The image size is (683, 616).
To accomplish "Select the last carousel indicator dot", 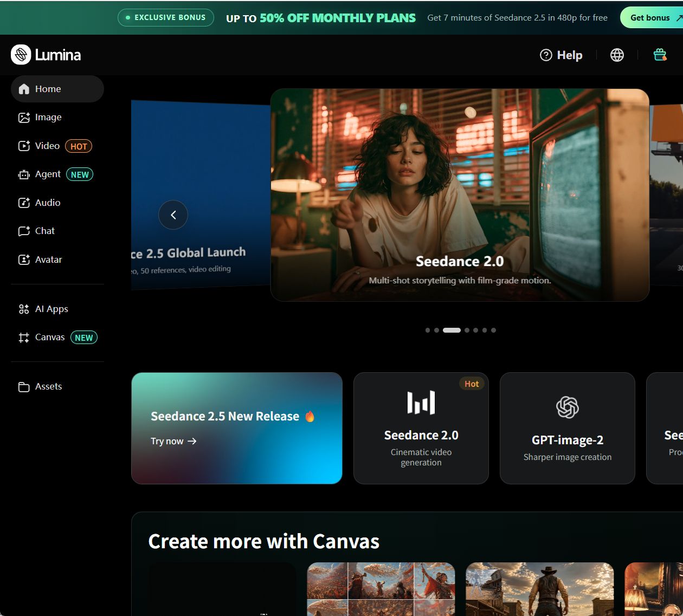I will click(493, 330).
